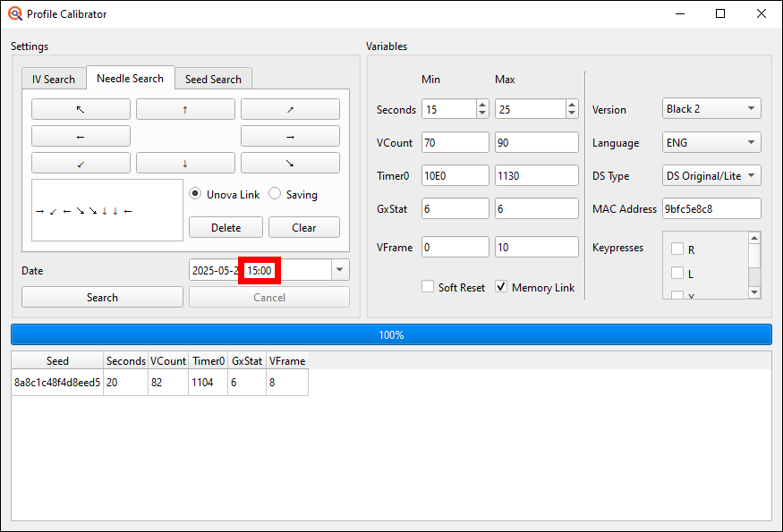Image resolution: width=783 pixels, height=532 pixels.
Task: Select the seed result 8a8c1c48f4d8eed5
Action: [56, 382]
